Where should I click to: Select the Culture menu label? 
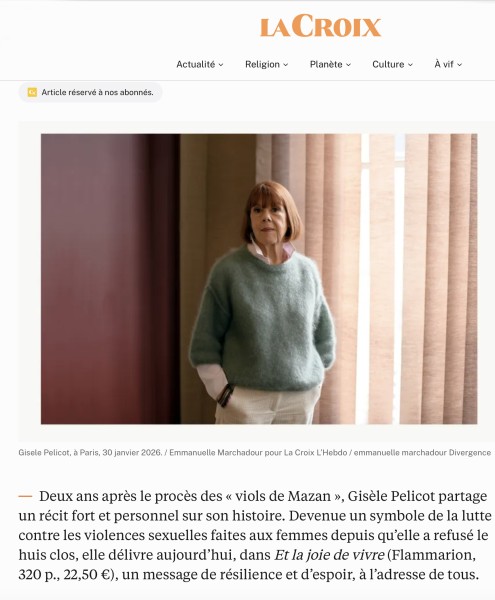point(388,64)
